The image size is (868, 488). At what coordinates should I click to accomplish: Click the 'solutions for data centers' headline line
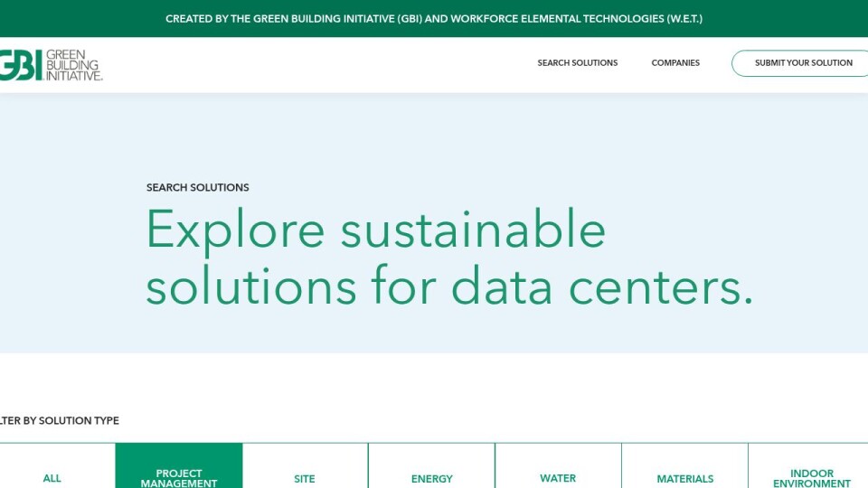448,286
